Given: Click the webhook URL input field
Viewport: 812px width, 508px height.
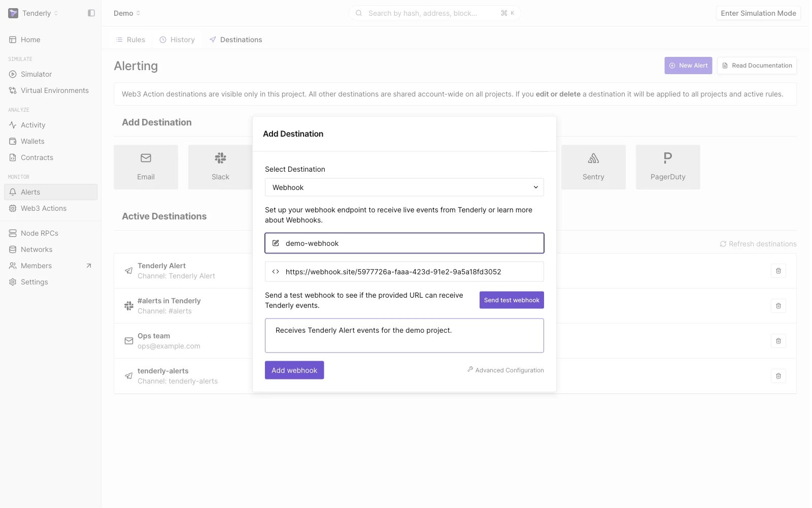Looking at the screenshot, I should click(x=404, y=272).
